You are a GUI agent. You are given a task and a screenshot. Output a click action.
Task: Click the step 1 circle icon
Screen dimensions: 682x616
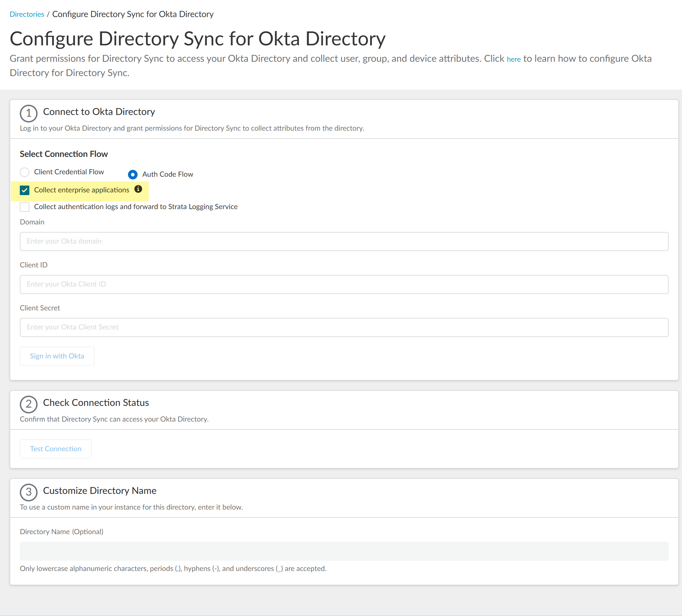coord(29,113)
